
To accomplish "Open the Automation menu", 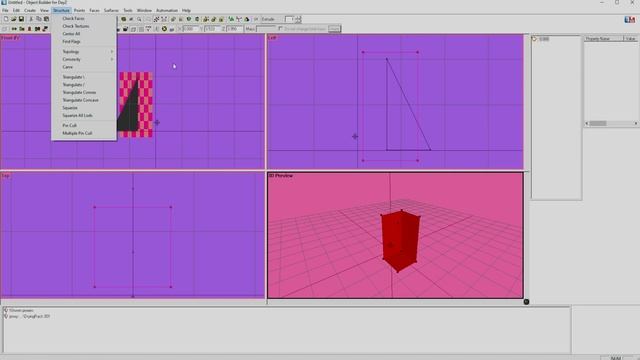I will pyautogui.click(x=167, y=10).
